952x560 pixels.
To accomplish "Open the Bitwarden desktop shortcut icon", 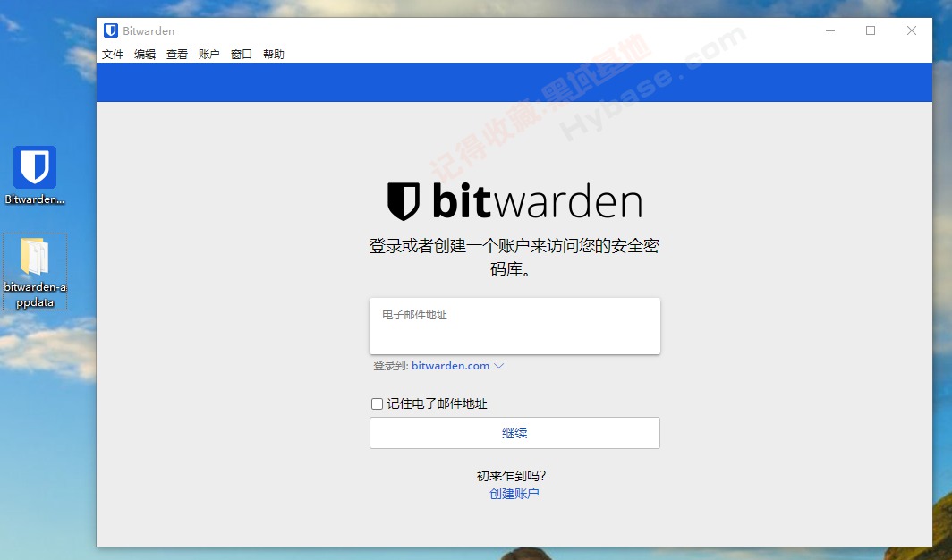I will pos(35,174).
